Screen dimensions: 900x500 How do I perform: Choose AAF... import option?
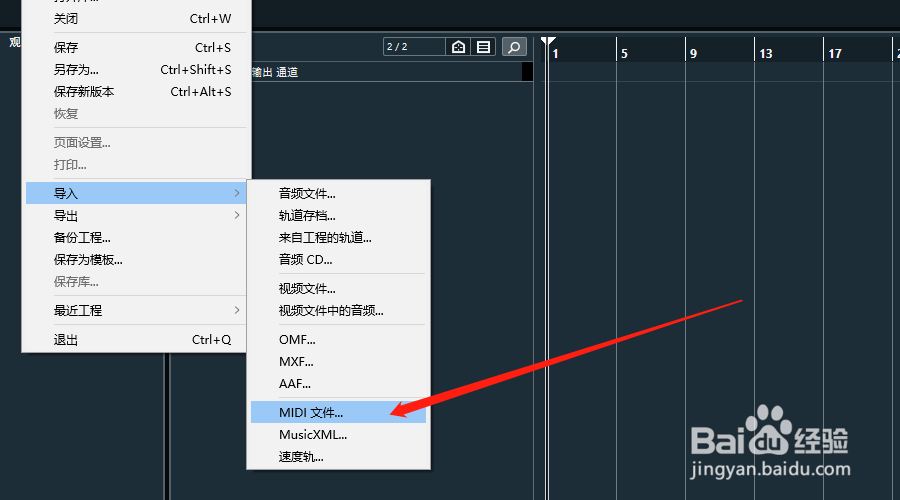tap(338, 383)
